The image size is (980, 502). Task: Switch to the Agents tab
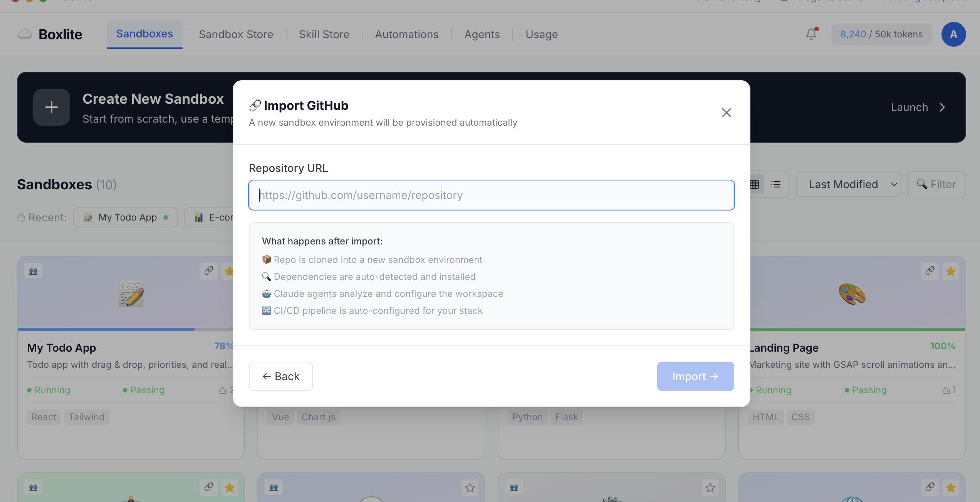click(482, 34)
